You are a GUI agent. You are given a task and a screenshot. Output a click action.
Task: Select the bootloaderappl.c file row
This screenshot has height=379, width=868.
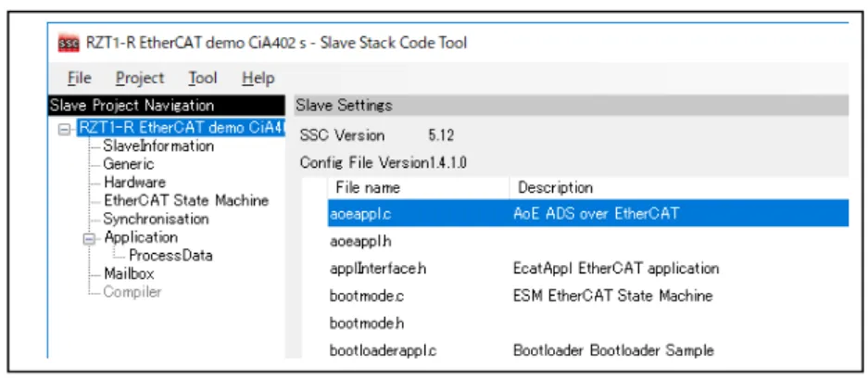(x=588, y=350)
